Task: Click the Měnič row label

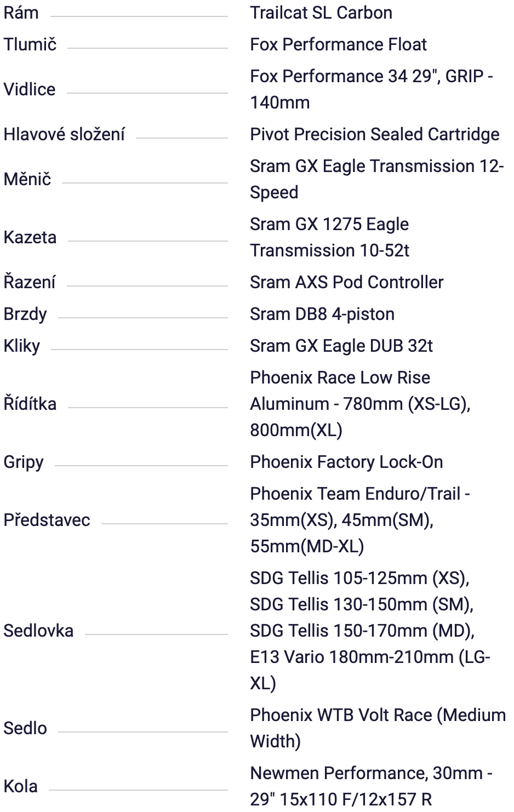Action: 27,179
